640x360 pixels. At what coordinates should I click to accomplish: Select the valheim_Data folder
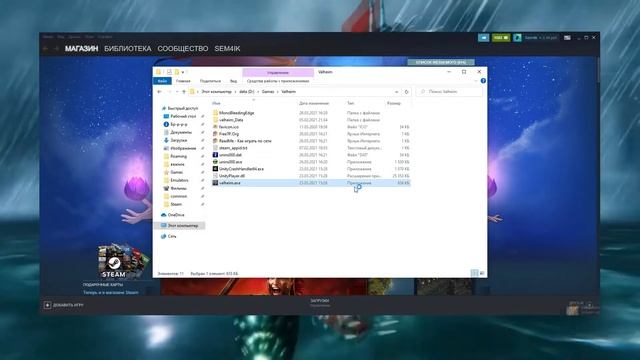click(x=231, y=120)
